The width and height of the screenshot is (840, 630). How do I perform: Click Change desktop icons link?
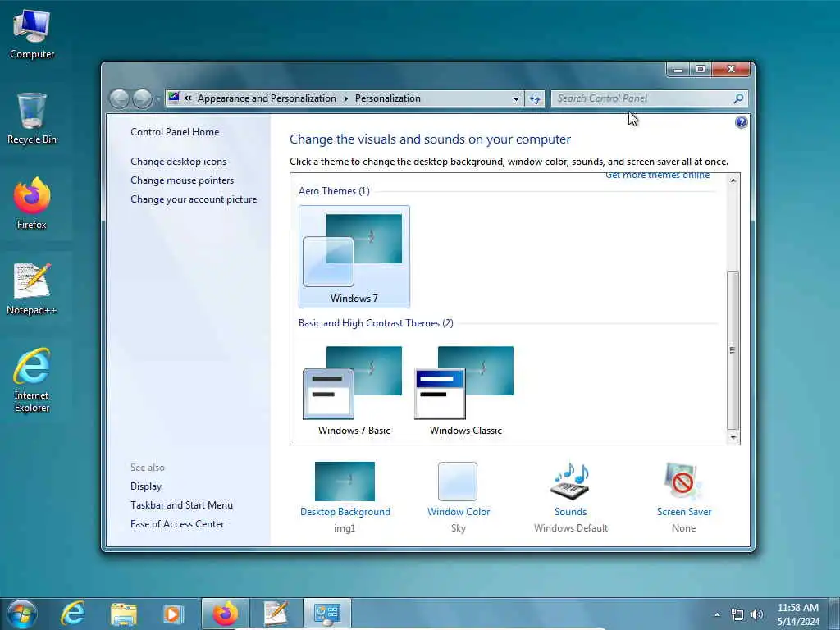point(178,162)
